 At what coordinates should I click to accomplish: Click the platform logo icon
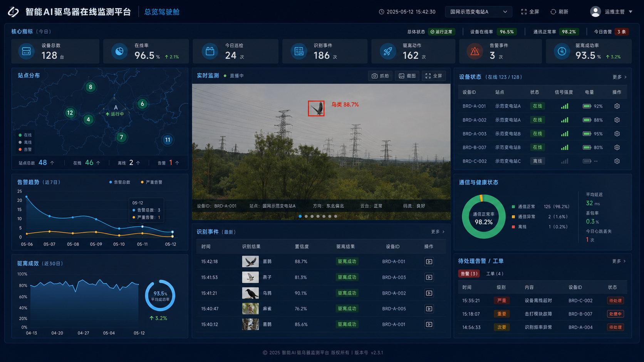[13, 12]
